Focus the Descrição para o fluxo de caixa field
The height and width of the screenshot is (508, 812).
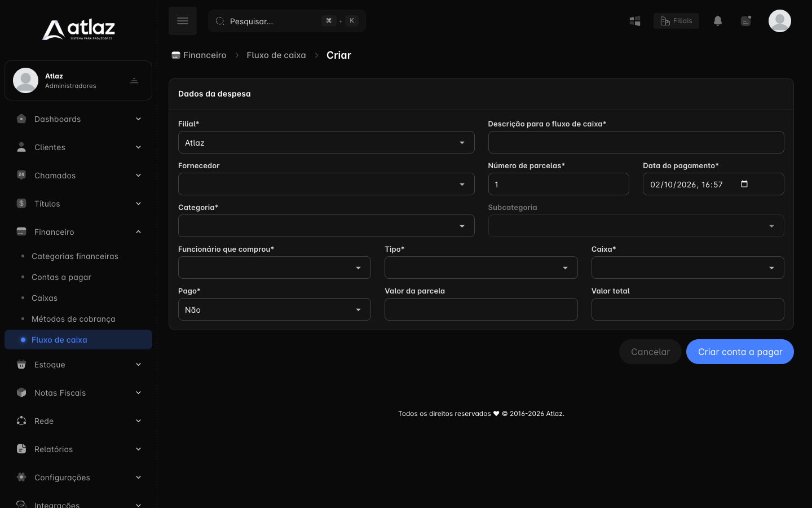636,142
